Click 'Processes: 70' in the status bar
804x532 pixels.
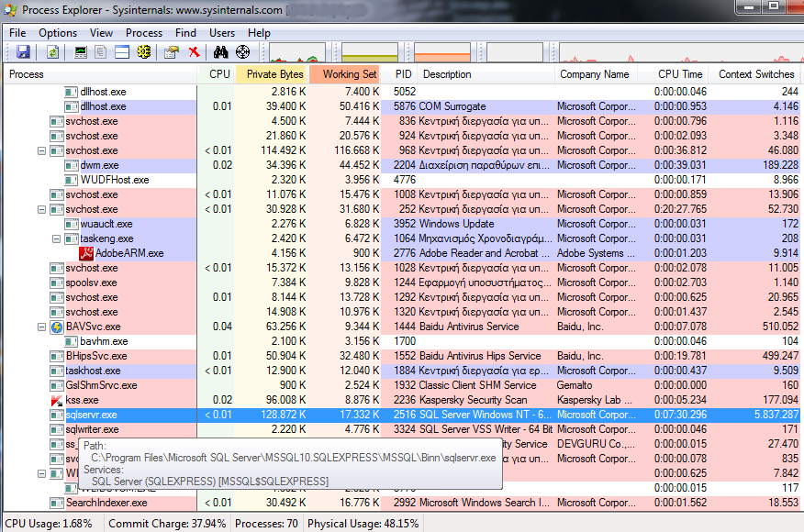pos(267,524)
